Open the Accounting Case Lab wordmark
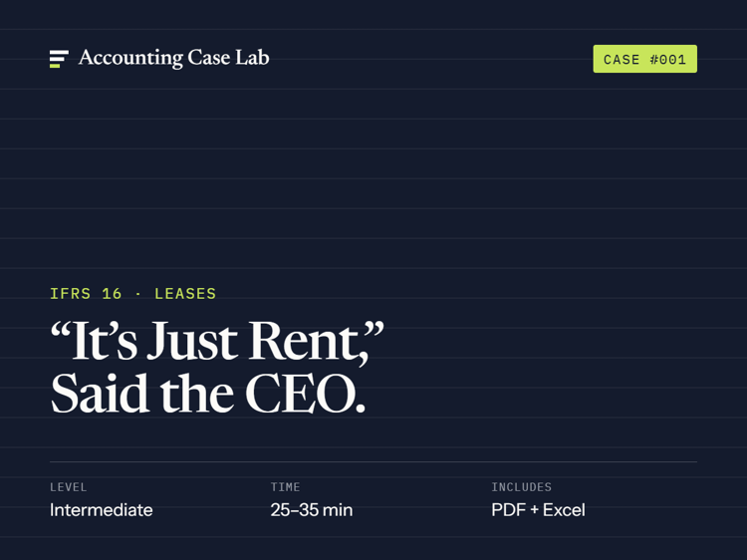The height and width of the screenshot is (560, 747). tap(174, 58)
